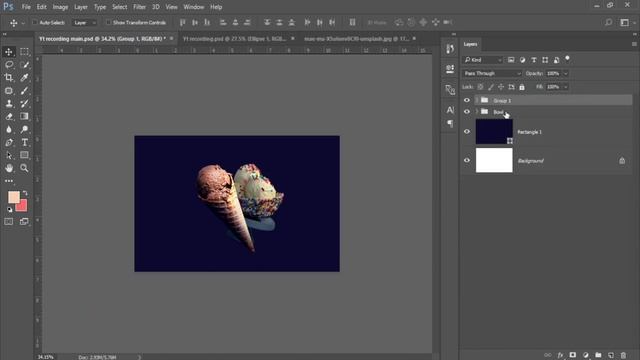Open the workspace switcher dropdown

click(627, 22)
